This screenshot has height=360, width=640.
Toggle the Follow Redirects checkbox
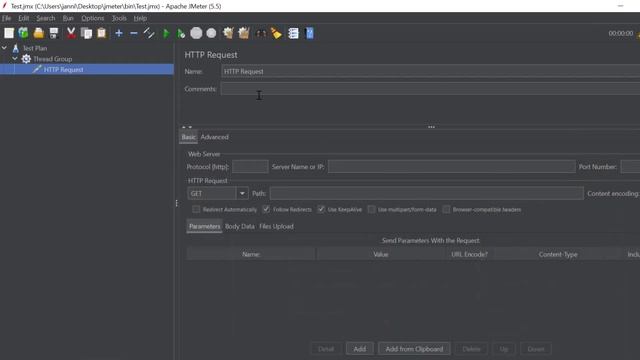[266, 209]
